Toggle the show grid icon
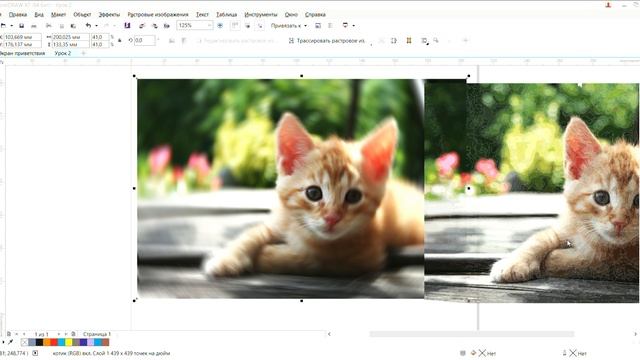This screenshot has width=640, height=360. tap(247, 26)
